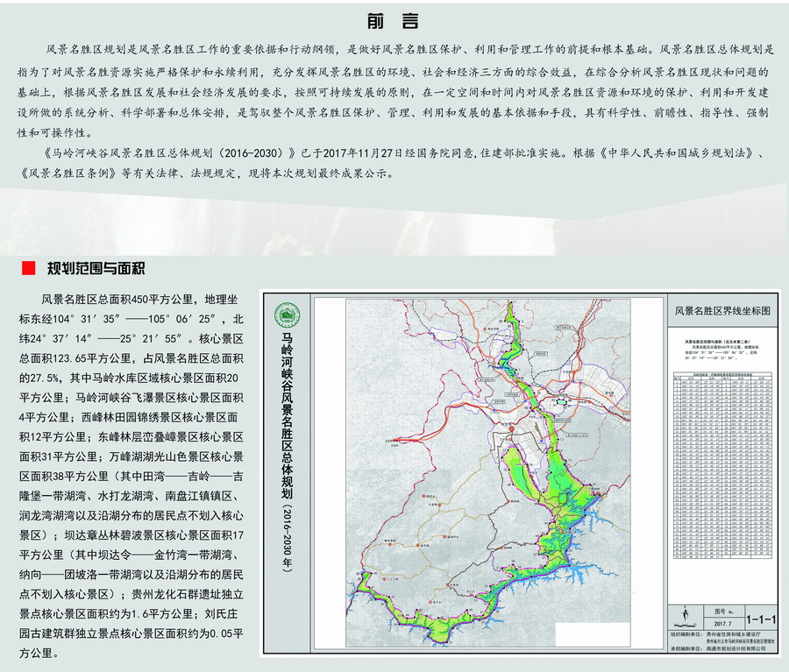The height and width of the screenshot is (672, 789).
Task: Click the green circular logo above the vertical title
Action: click(x=287, y=316)
